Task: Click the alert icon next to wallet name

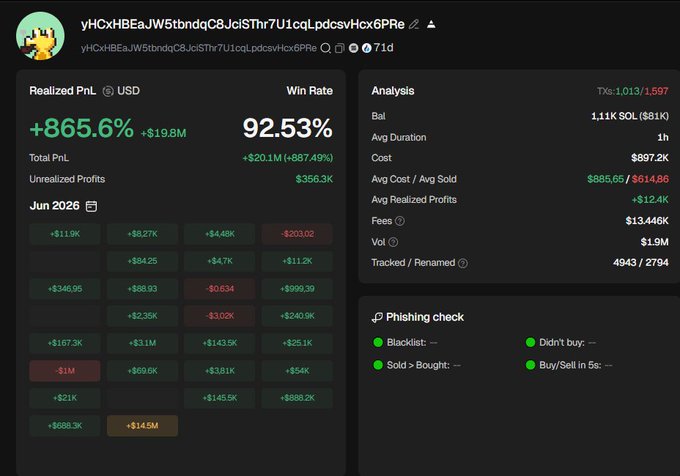Action: pyautogui.click(x=431, y=24)
